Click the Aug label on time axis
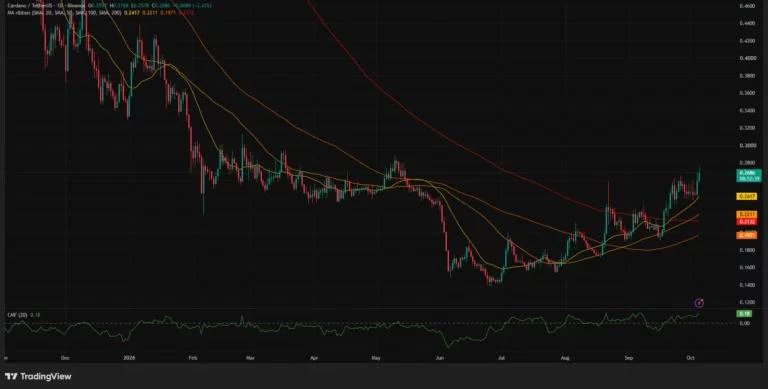768x389 pixels. coord(565,358)
